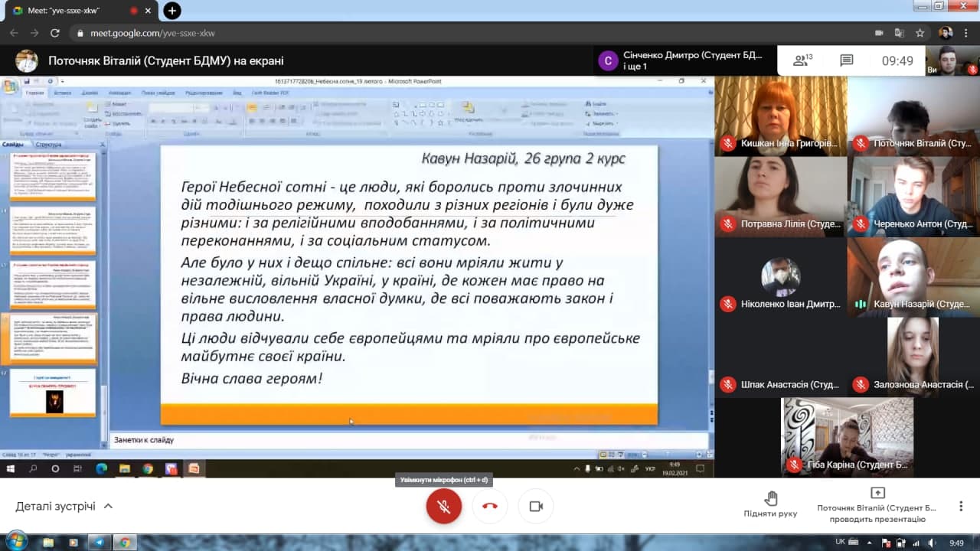Select the last slide thumbnail with candle image
This screenshot has height=551, width=980.
pos(54,393)
